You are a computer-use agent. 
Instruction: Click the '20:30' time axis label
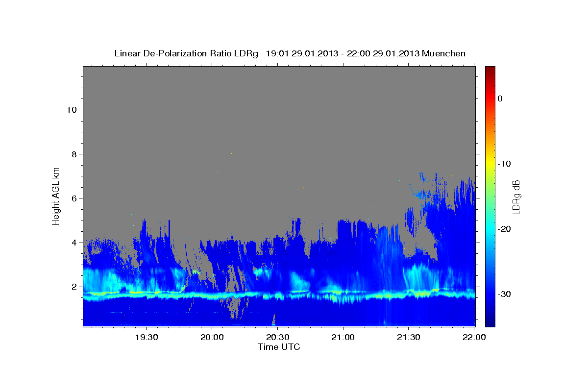click(277, 337)
